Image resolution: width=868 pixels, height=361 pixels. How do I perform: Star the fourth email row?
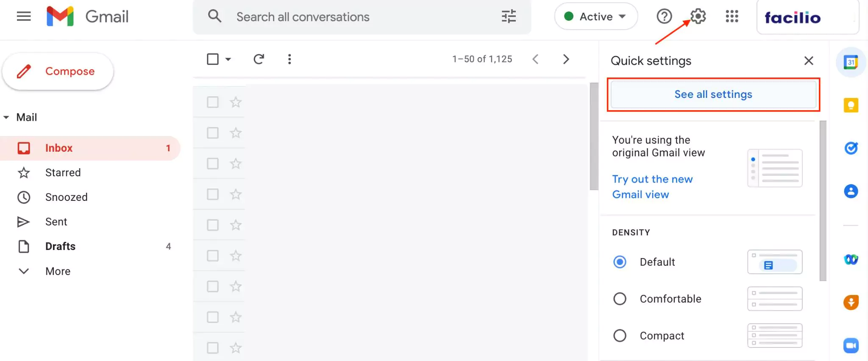pos(236,194)
